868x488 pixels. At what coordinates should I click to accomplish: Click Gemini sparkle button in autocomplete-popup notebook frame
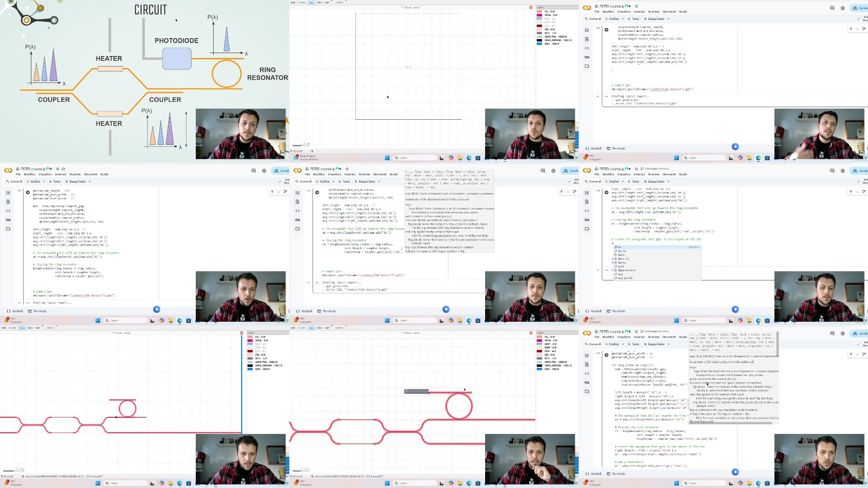point(735,309)
